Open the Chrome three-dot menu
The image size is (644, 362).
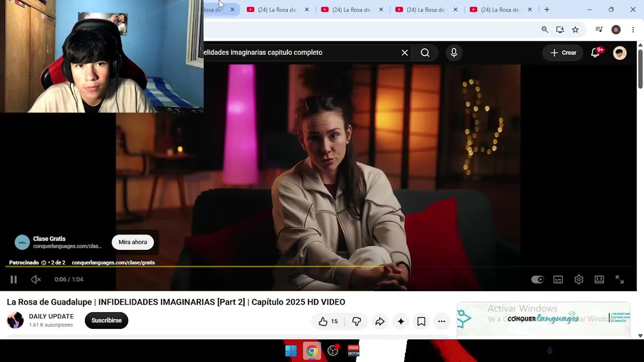[633, 30]
